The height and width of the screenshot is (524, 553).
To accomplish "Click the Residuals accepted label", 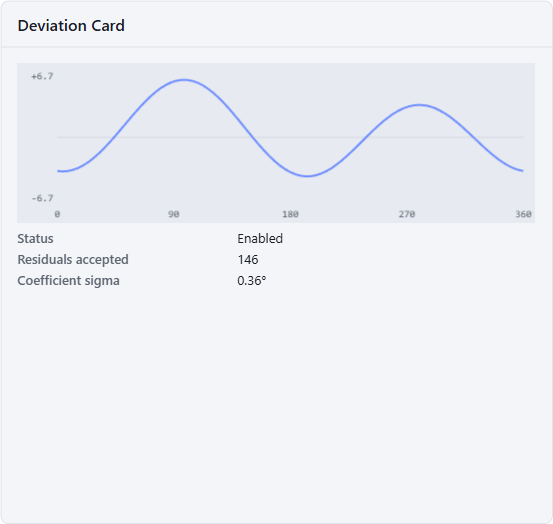I will click(x=73, y=260).
